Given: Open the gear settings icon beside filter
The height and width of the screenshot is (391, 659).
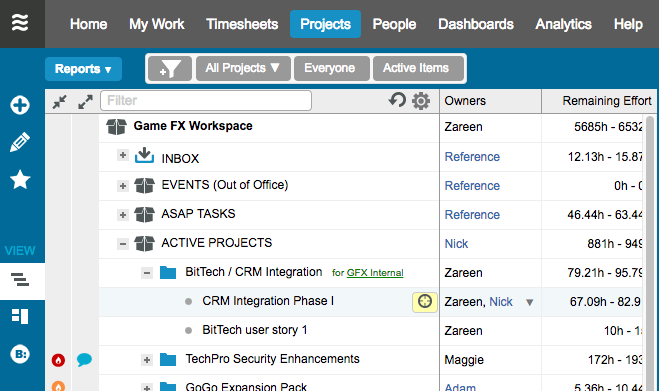Looking at the screenshot, I should click(421, 101).
